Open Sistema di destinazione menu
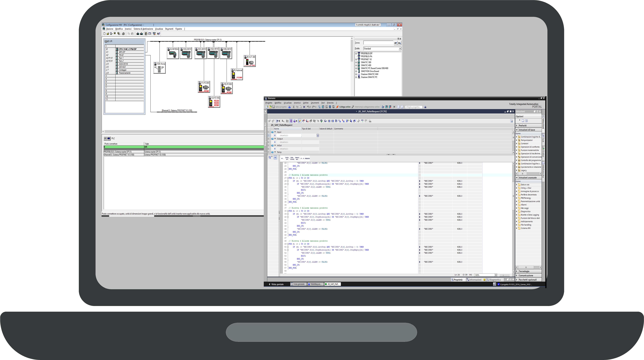 [143, 29]
